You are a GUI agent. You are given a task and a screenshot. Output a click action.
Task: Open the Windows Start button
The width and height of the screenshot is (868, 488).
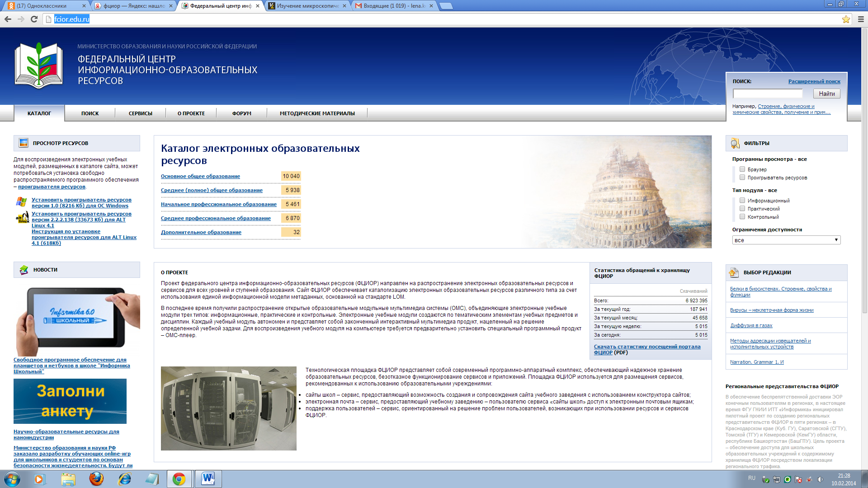coord(12,479)
